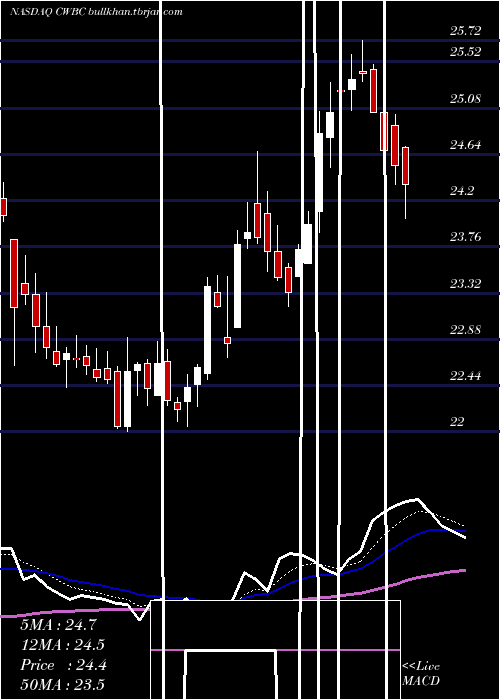Click the 22.44 price level label
This screenshot has width=500, height=700.
pos(466,376)
